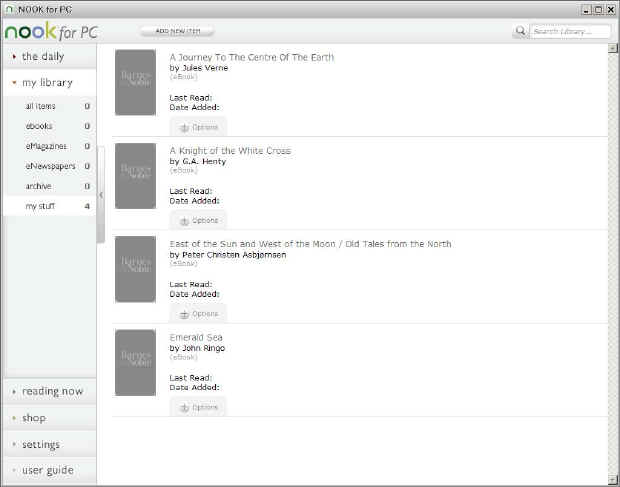This screenshot has height=487, width=620.
Task: Collapse the sidebar using the arrow handle
Action: (101, 195)
